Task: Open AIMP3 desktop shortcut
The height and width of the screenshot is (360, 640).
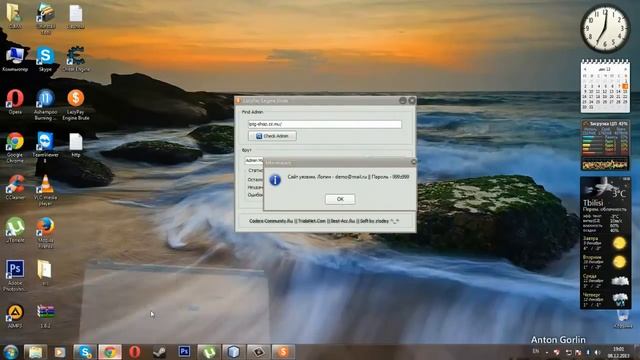Action: 15,316
